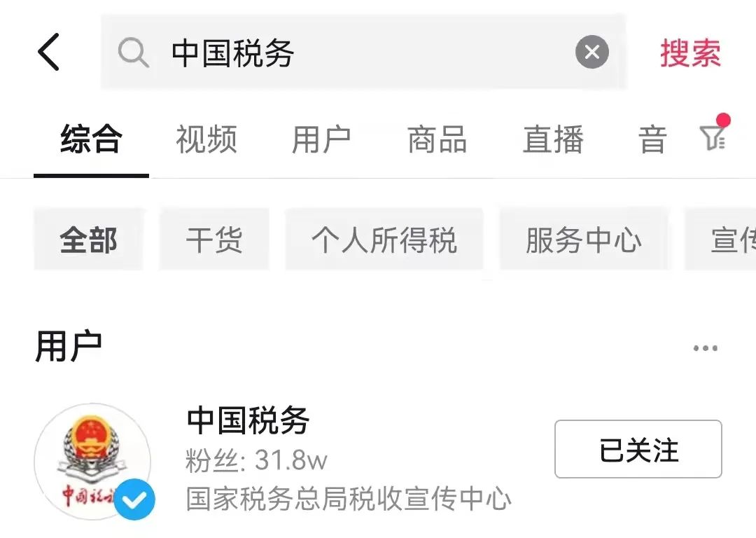Select the 干货 filter chip

click(214, 240)
